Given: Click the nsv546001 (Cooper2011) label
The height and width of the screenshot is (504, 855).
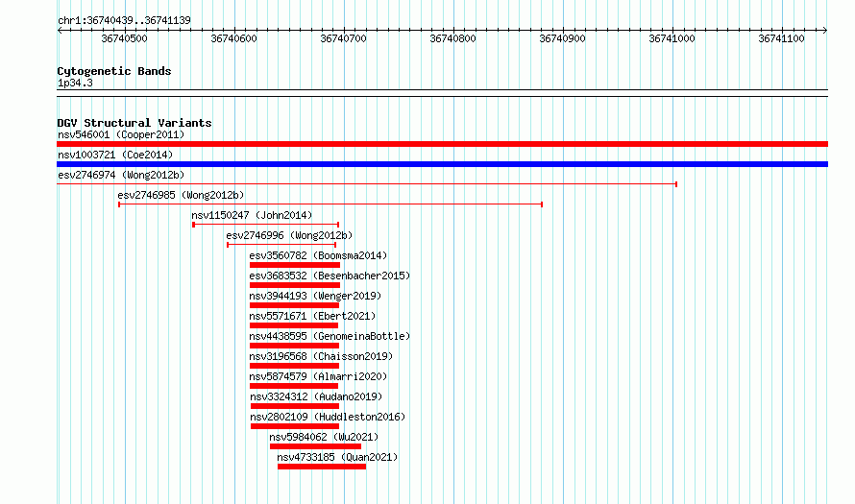Looking at the screenshot, I should [x=121, y=134].
